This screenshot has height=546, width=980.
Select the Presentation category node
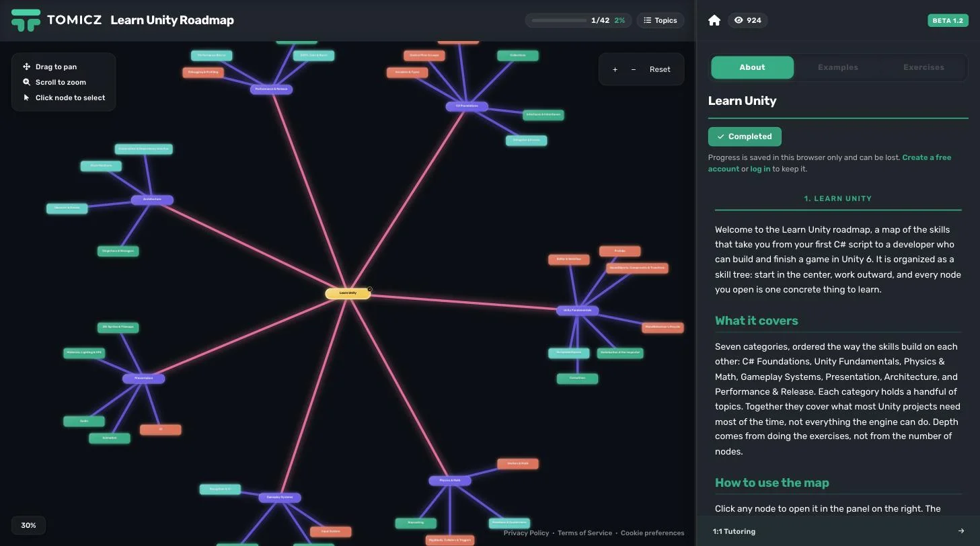click(143, 379)
